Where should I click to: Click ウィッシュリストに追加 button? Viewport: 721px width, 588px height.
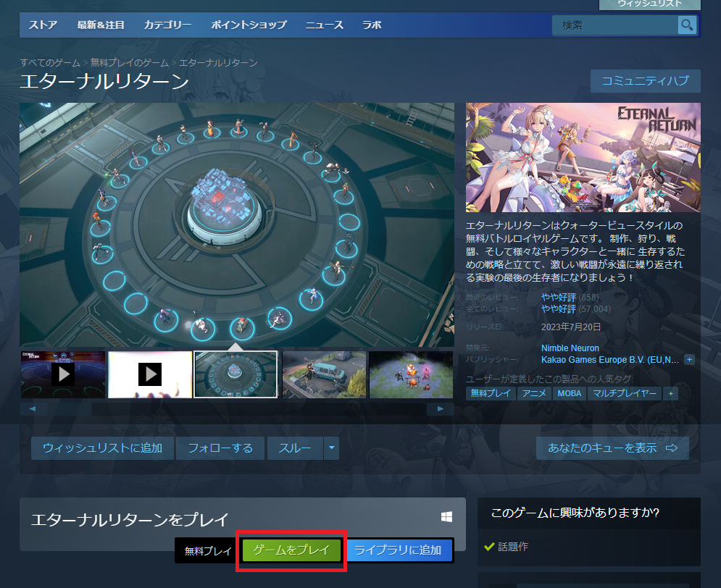[x=103, y=448]
